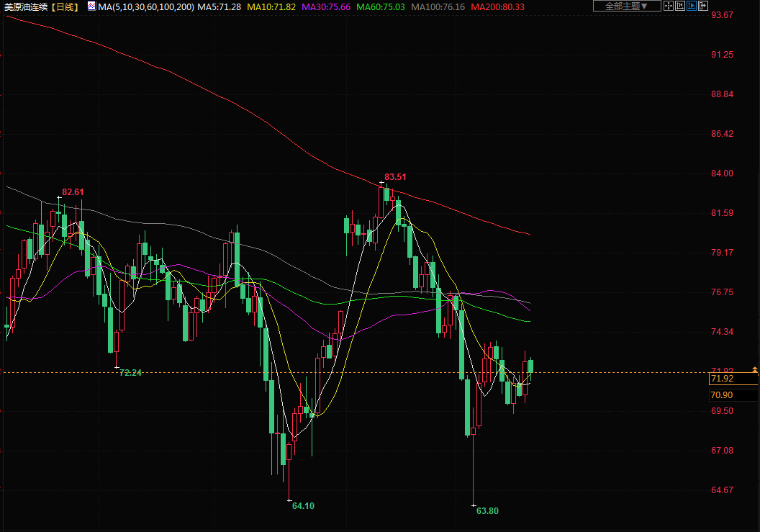Click the 83.51 high price marker
Screen dimensions: 760x532
(x=395, y=177)
